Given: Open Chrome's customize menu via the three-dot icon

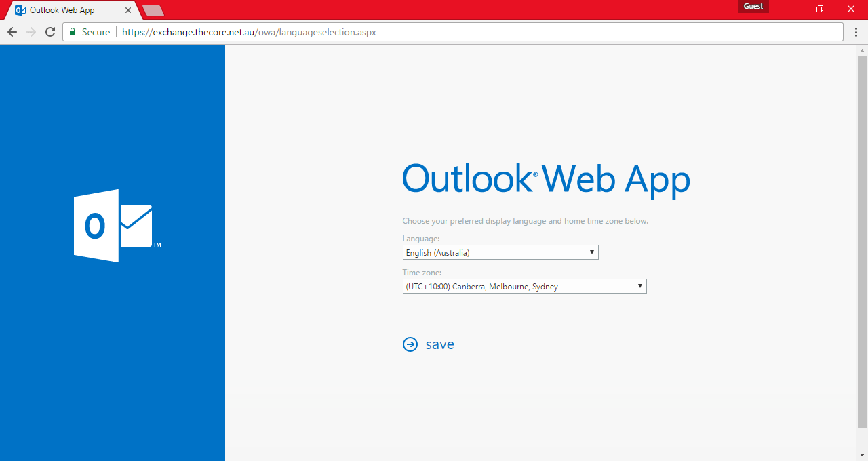Looking at the screenshot, I should (856, 32).
